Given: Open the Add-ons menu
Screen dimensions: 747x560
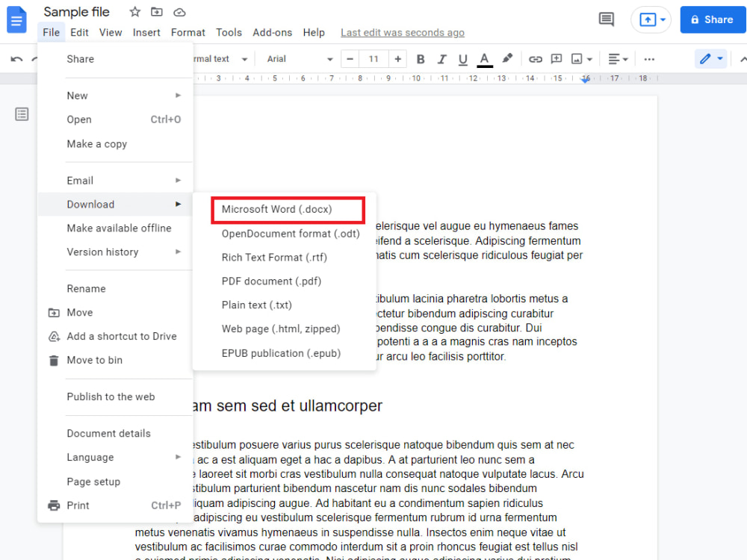Looking at the screenshot, I should [272, 32].
